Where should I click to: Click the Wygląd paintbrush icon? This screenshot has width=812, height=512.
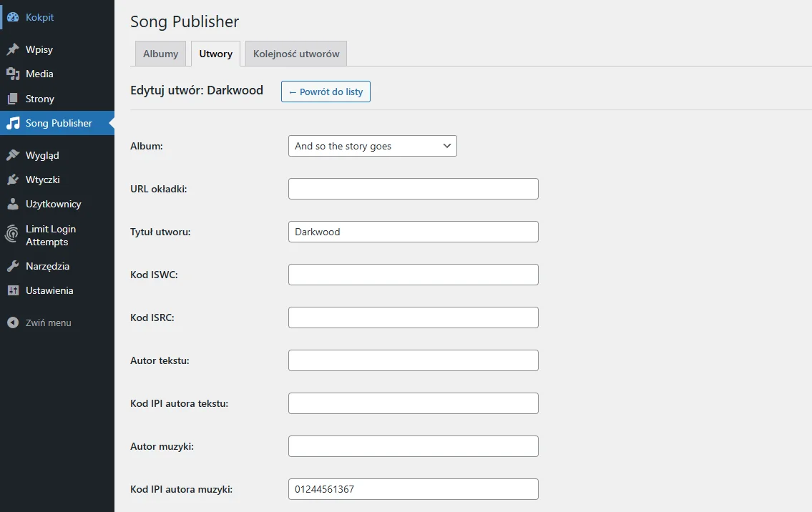(13, 155)
